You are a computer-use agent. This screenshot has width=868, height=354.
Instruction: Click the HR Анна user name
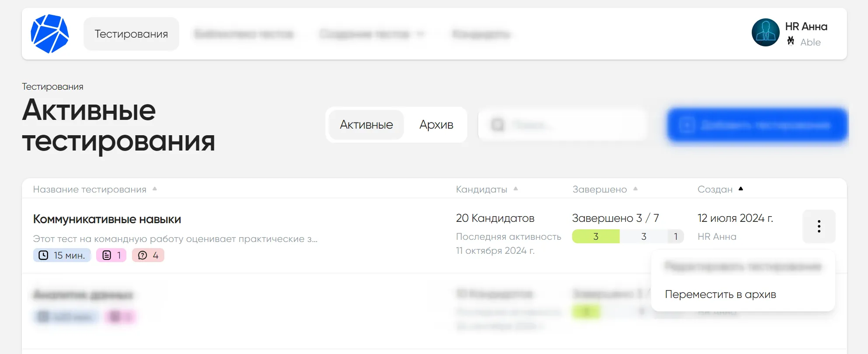click(x=806, y=27)
